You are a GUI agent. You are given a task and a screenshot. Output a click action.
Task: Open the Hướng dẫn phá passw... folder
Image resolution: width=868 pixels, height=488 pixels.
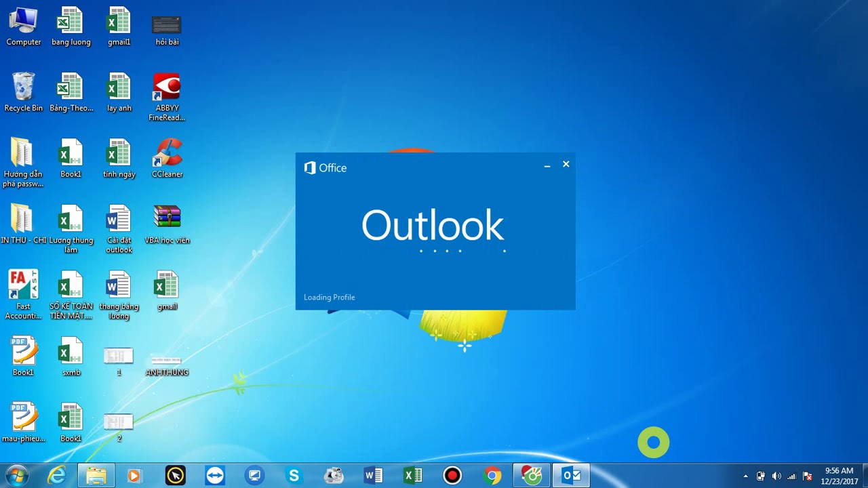(x=22, y=163)
